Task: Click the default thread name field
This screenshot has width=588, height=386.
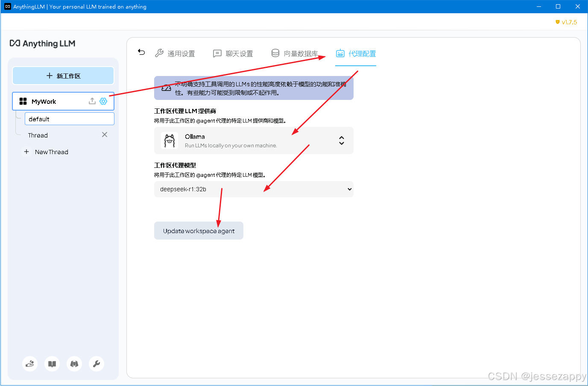Action: pos(70,119)
